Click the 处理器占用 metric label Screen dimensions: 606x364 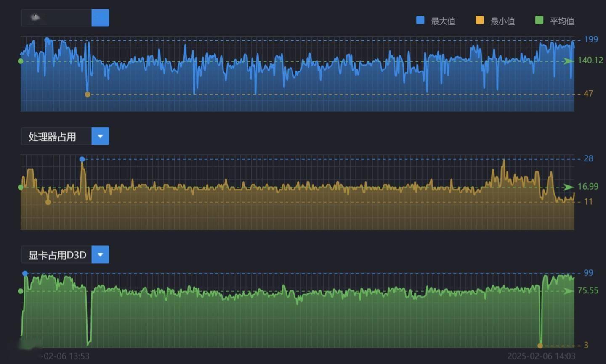pyautogui.click(x=52, y=137)
